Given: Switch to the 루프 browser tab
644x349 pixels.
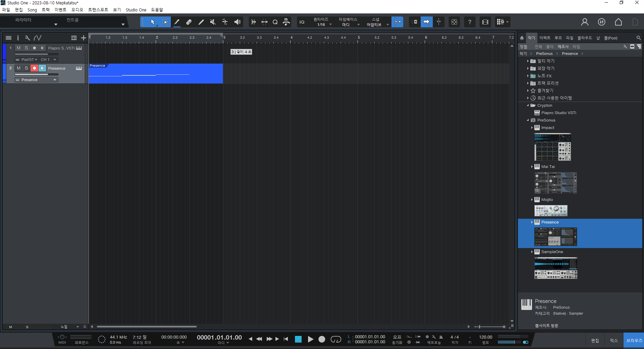Looking at the screenshot, I should point(558,38).
